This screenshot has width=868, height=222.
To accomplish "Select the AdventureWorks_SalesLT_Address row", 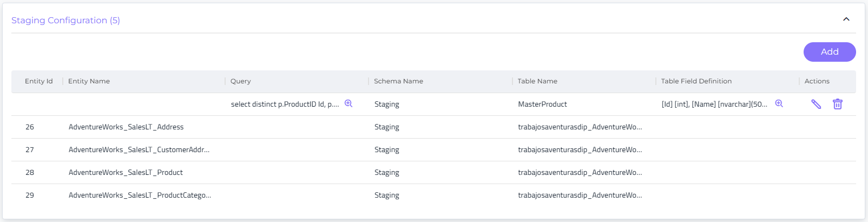I will point(126,127).
